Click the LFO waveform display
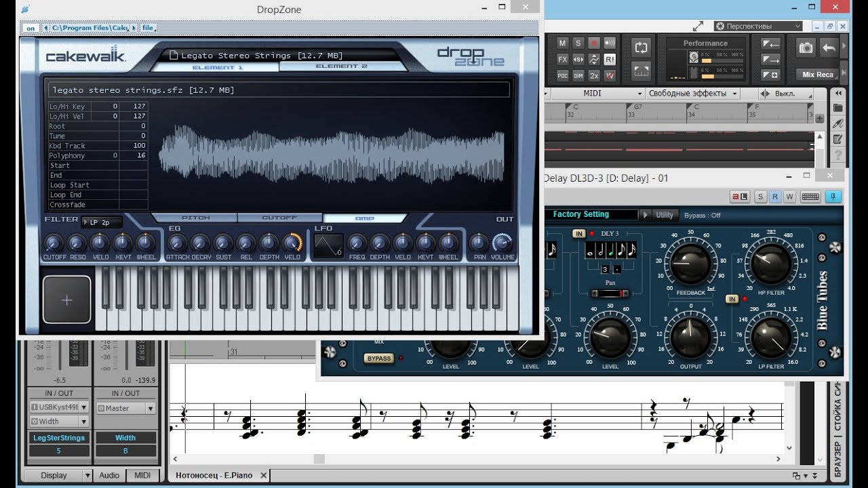Image resolution: width=868 pixels, height=488 pixels. coord(328,246)
